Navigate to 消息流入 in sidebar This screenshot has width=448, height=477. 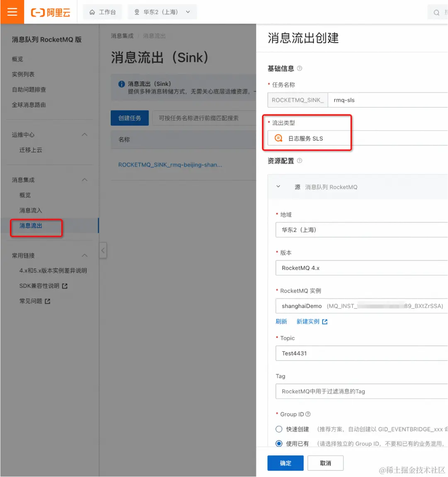click(x=30, y=210)
